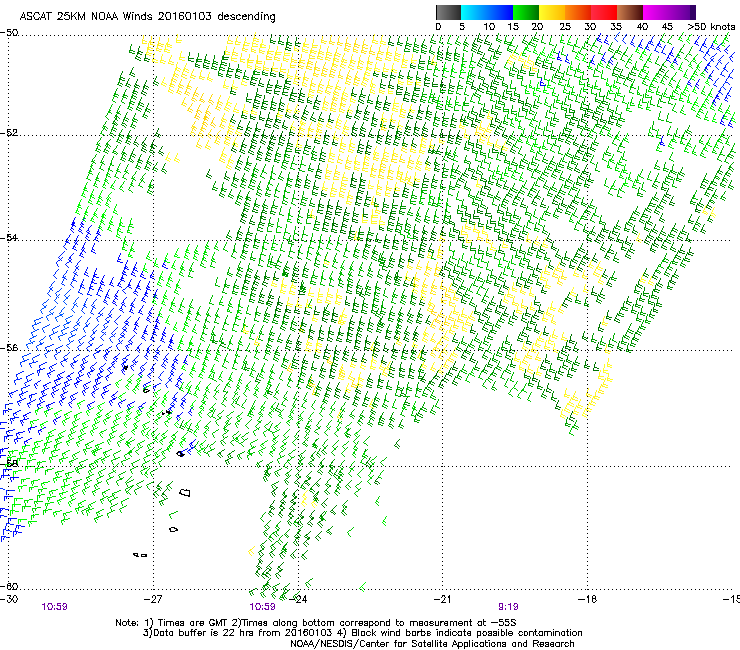The height and width of the screenshot is (650, 740).
Task: Select the 'measurement at -55S' note text
Action: tap(462, 623)
